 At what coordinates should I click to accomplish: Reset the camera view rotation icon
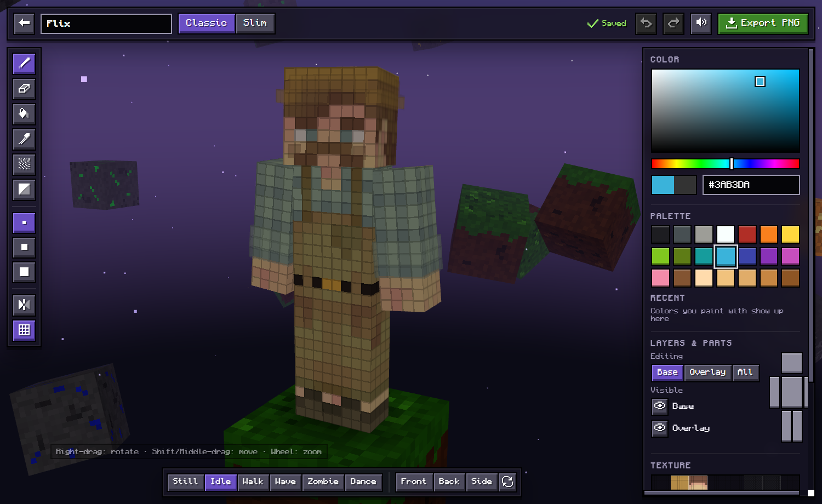click(507, 482)
